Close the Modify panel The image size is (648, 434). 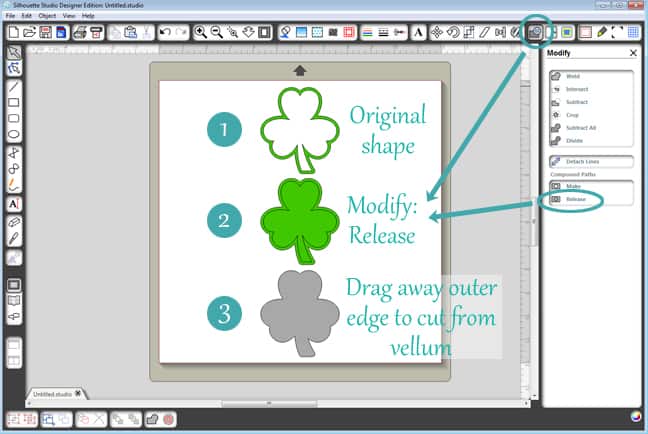[x=633, y=52]
